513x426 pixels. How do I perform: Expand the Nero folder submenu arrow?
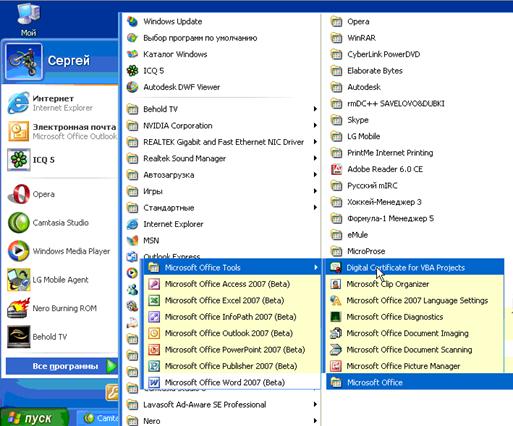(315, 421)
